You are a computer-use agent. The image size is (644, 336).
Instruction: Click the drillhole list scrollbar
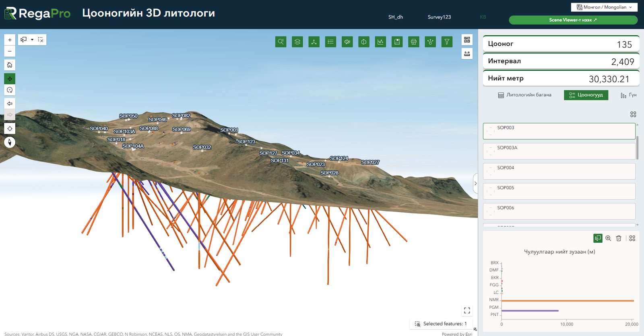(638, 148)
